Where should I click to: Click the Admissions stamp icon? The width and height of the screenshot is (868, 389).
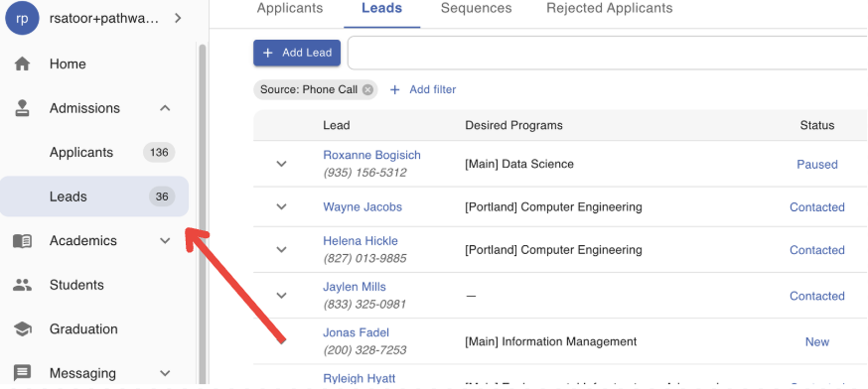pyautogui.click(x=22, y=108)
